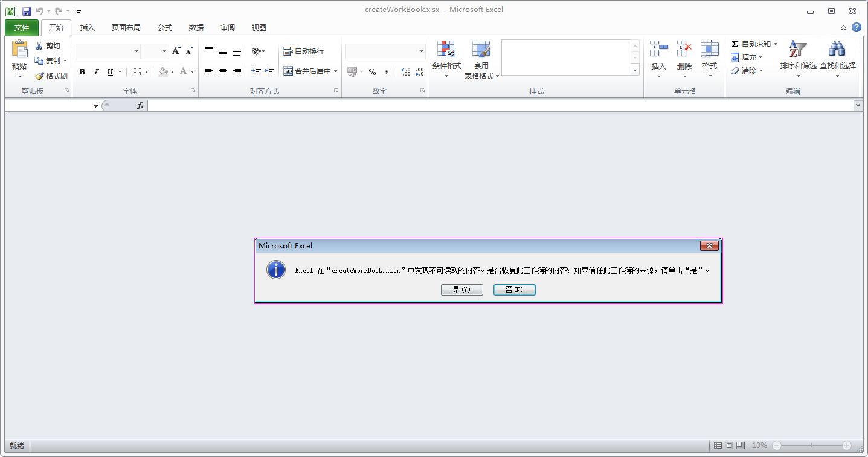Open the File (文件) tab

22,28
